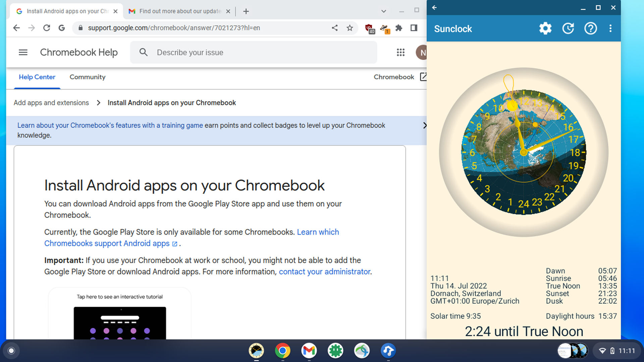Click the Sunset 21:23 entry
This screenshot has width=644, height=362.
581,293
